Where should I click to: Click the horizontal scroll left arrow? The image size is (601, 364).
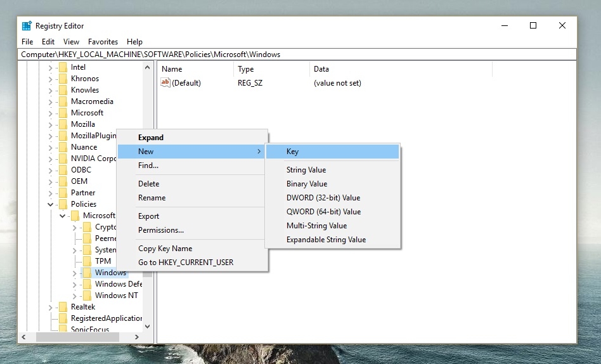point(23,337)
